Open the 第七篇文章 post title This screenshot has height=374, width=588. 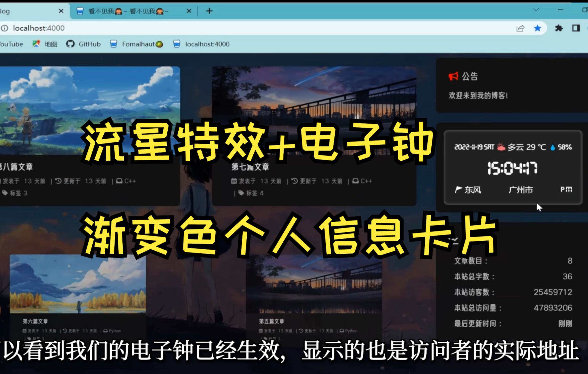250,167
